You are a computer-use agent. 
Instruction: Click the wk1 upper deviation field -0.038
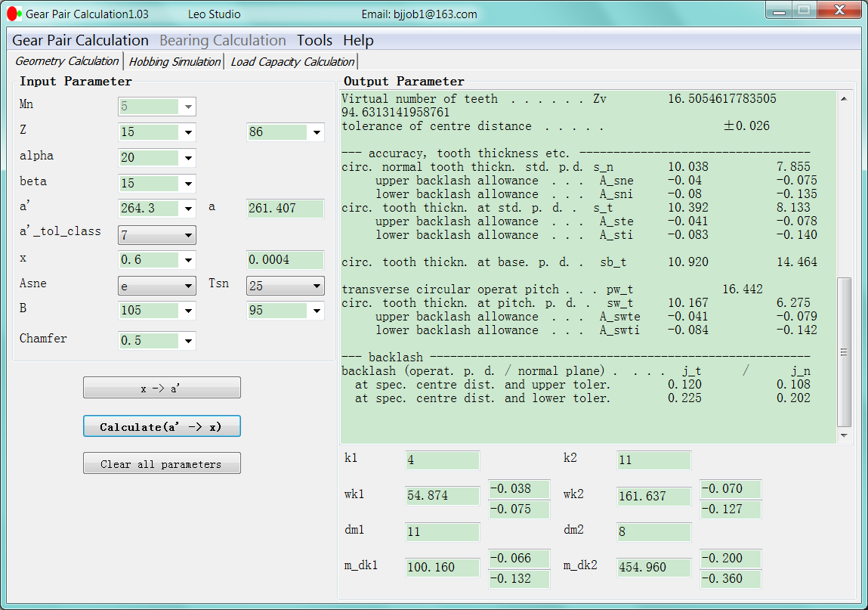[519, 488]
